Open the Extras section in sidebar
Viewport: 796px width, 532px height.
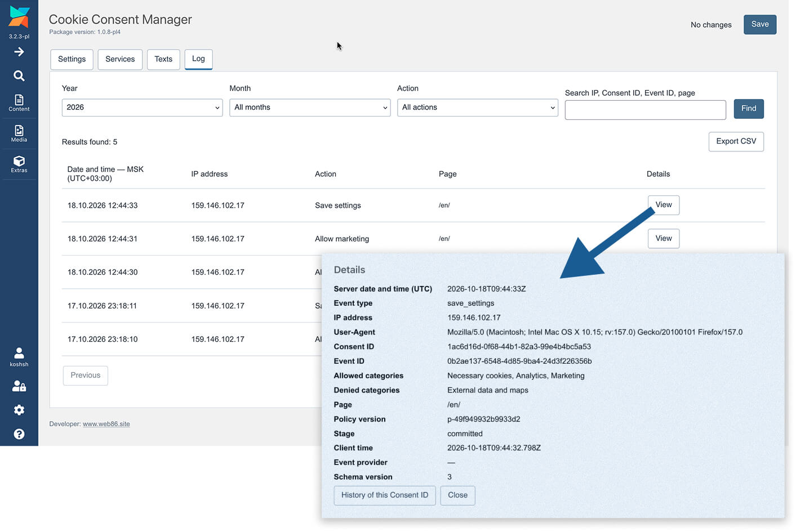(19, 164)
